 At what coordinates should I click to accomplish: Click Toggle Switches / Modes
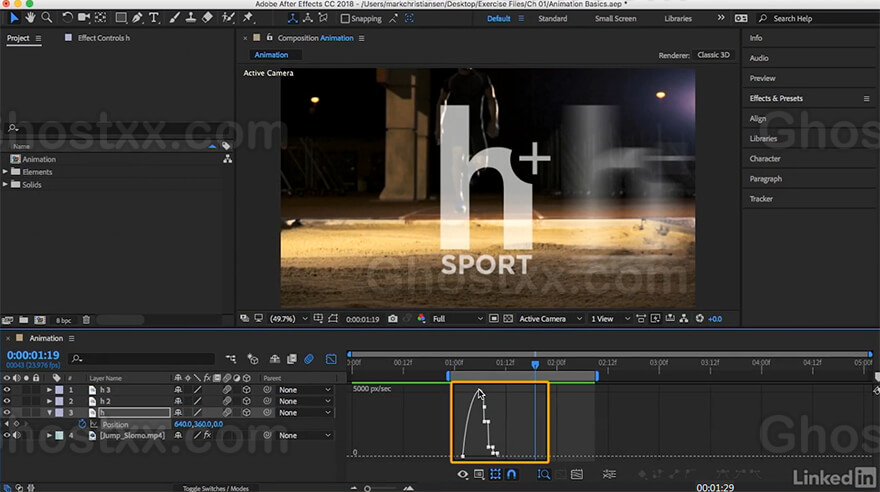click(x=216, y=488)
